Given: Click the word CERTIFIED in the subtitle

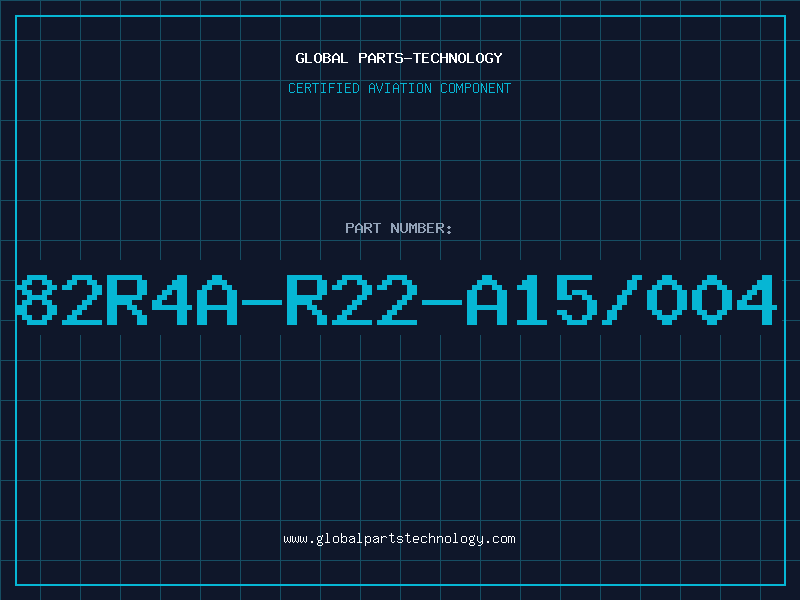Looking at the screenshot, I should tap(324, 88).
